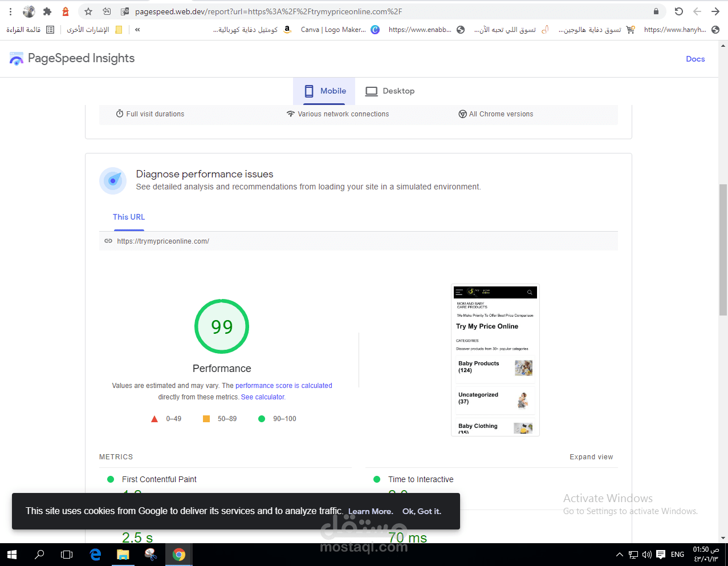Open the Amazon bookmark كومتيل دفاية كهربائية
This screenshot has width=728, height=566.
[x=252, y=30]
